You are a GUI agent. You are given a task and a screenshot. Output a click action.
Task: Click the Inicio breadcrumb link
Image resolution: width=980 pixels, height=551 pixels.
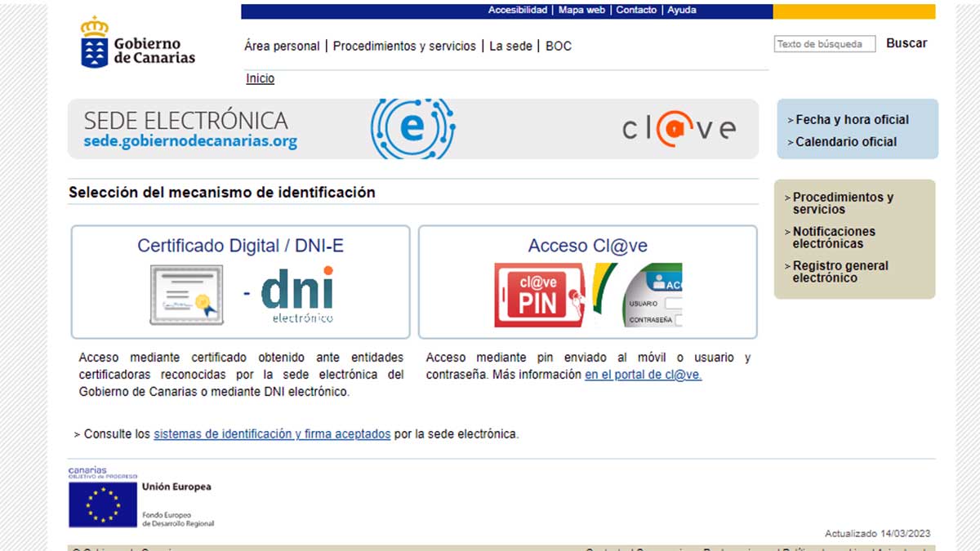261,78
